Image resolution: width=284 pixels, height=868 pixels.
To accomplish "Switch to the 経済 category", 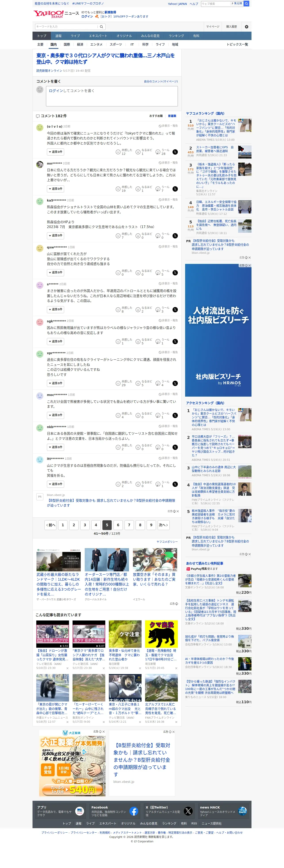I will pos(80,44).
